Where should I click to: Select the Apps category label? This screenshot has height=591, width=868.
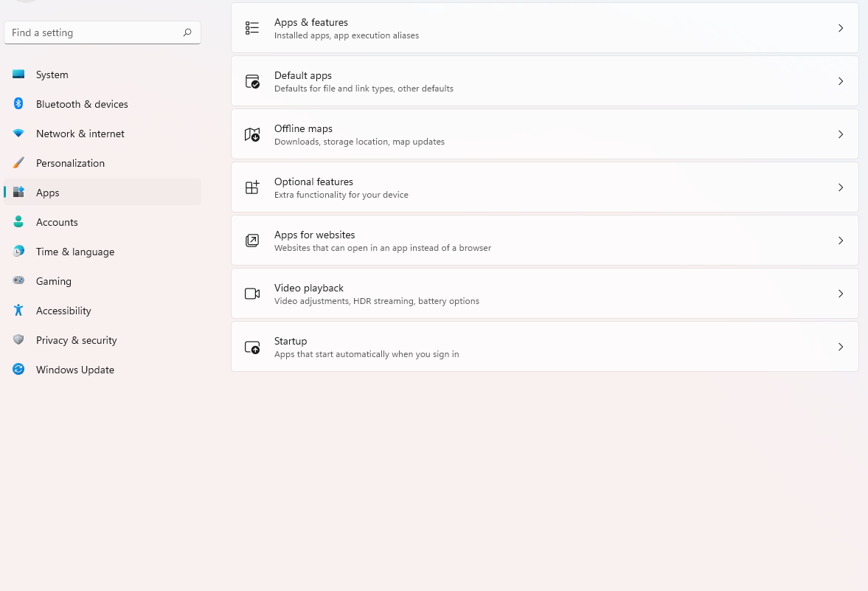click(x=48, y=192)
